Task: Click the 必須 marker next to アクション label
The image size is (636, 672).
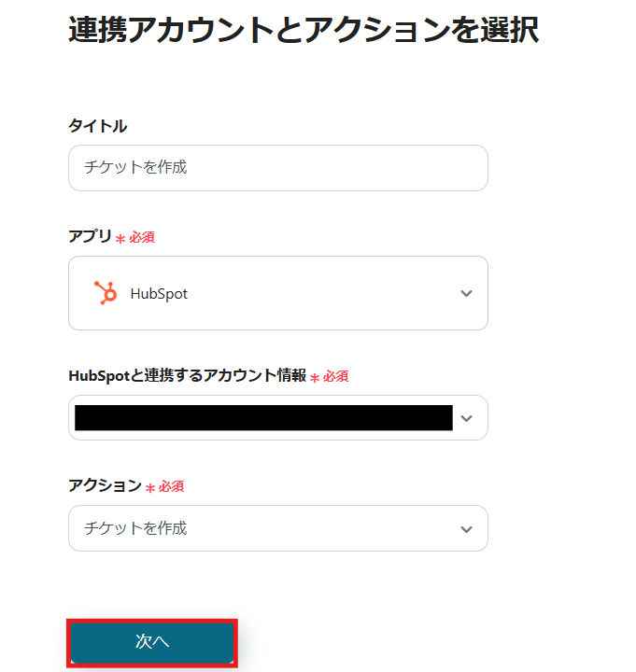Action: tap(165, 486)
